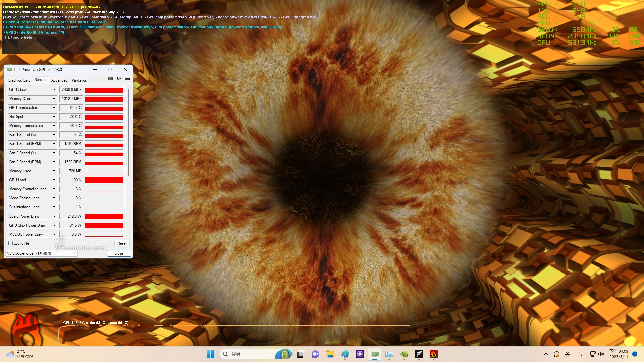This screenshot has height=362, width=644.
Task: Open volume control tray icon
Action: (x=601, y=354)
